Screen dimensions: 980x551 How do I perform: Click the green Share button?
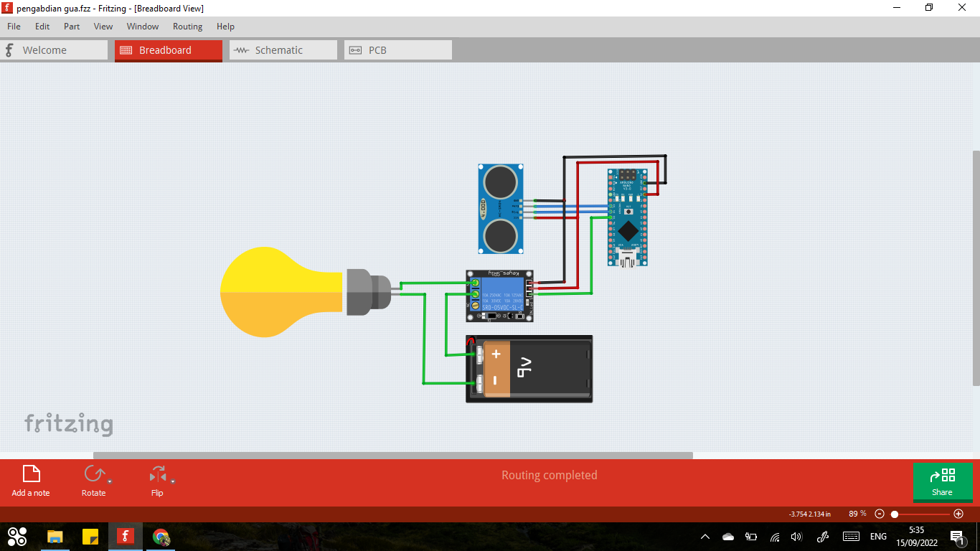click(x=942, y=482)
